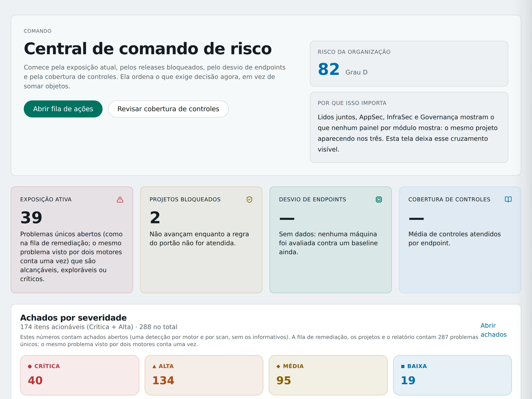Click the shield check icon on Projetos Bloqueados

point(249,199)
